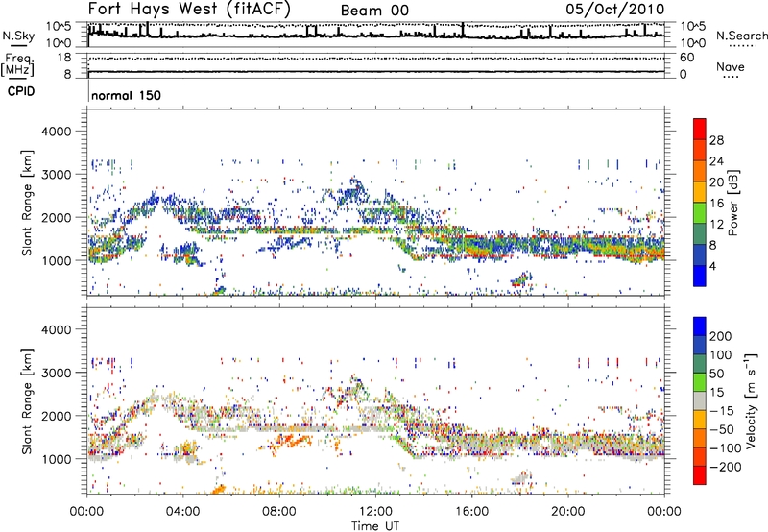
Task: Select the 'Freq. [MHz]' axis label
Action: (x=17, y=64)
